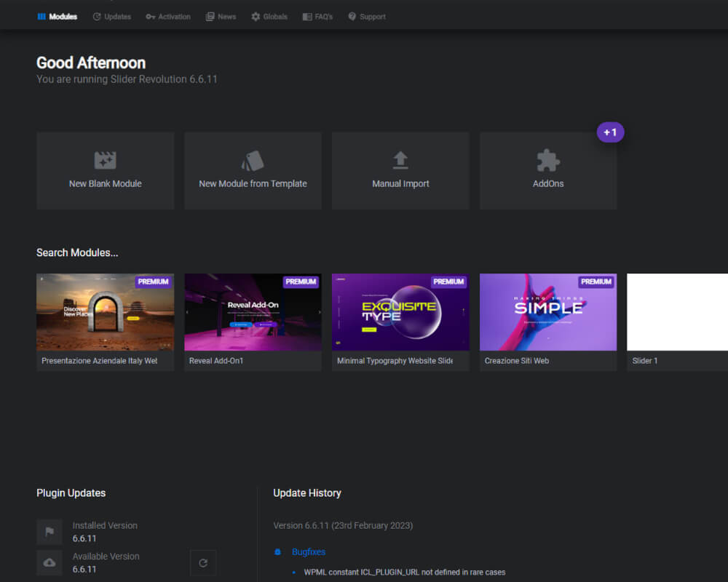
Task: Switch to the Updates tab
Action: [112, 17]
